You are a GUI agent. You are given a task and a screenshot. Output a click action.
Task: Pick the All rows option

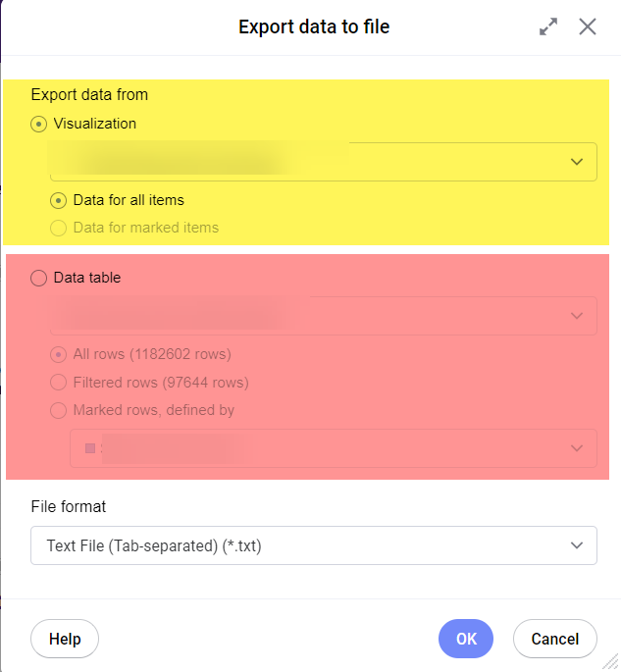pos(59,354)
